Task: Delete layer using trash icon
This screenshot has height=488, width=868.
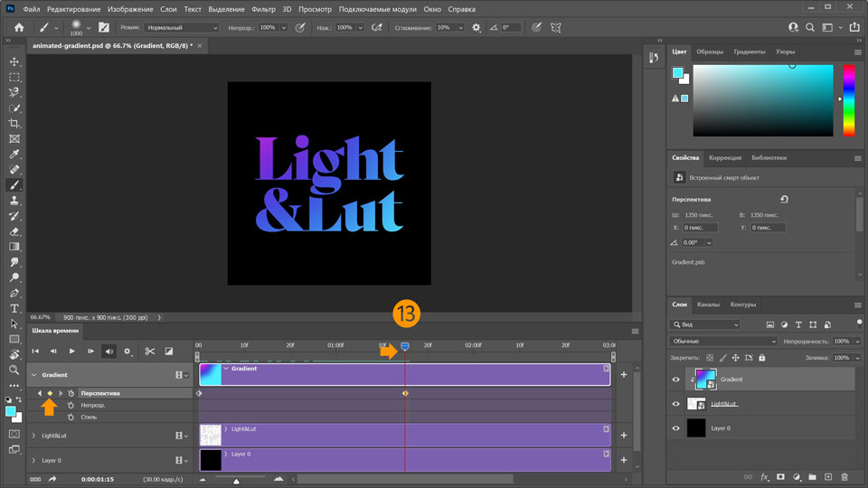Action: point(844,476)
